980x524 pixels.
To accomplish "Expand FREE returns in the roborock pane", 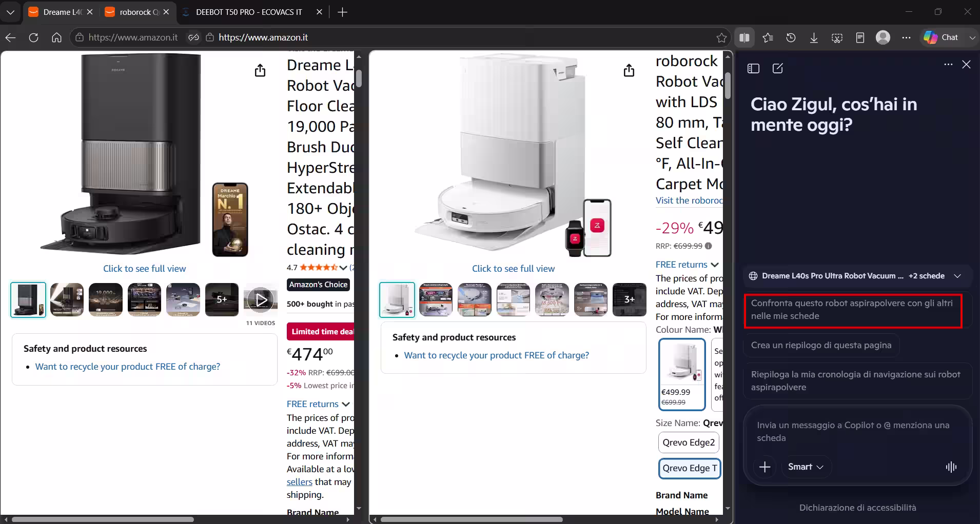I will (x=687, y=265).
